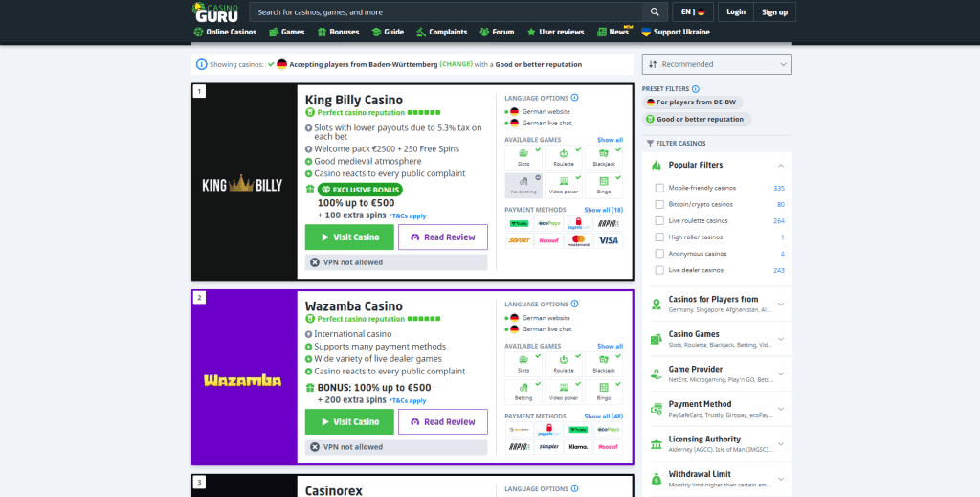The height and width of the screenshot is (497, 980).
Task: Click the King Billy Casino title
Action: coord(354,100)
